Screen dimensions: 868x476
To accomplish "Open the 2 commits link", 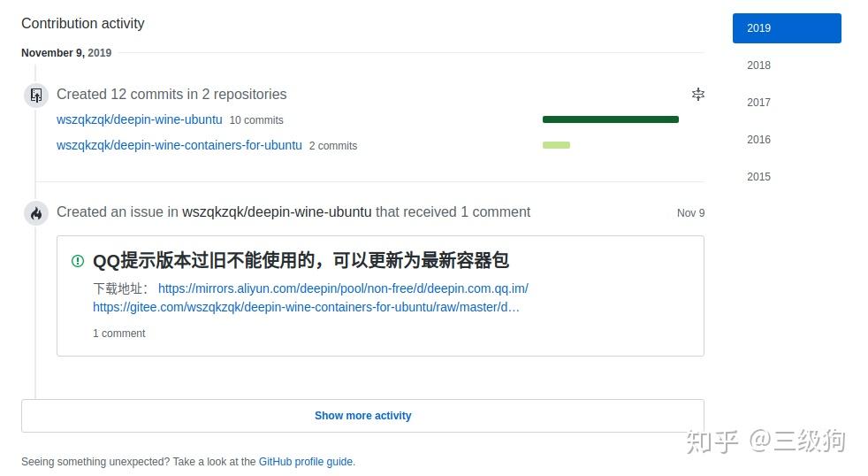I will pyautogui.click(x=333, y=146).
